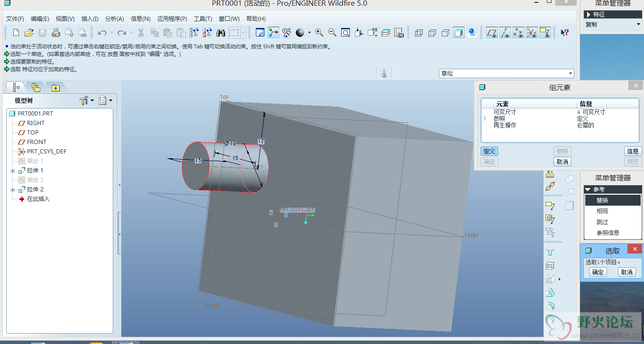The height and width of the screenshot is (344, 644).
Task: Redo the previously undone action
Action: pos(122,33)
